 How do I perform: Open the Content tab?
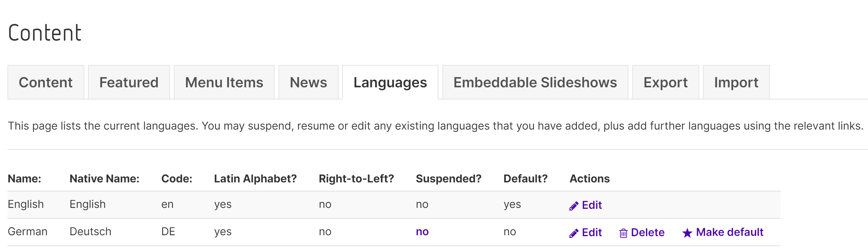pos(46,83)
